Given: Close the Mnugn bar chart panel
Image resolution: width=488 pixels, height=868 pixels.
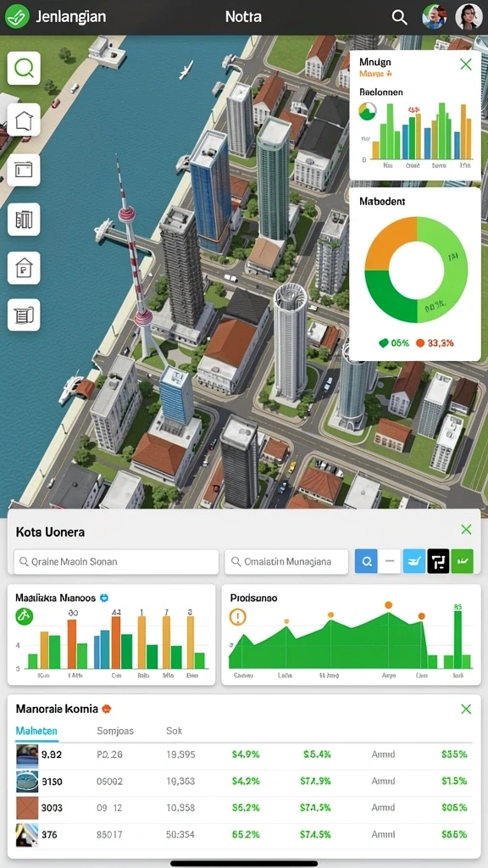Looking at the screenshot, I should coord(466,64).
